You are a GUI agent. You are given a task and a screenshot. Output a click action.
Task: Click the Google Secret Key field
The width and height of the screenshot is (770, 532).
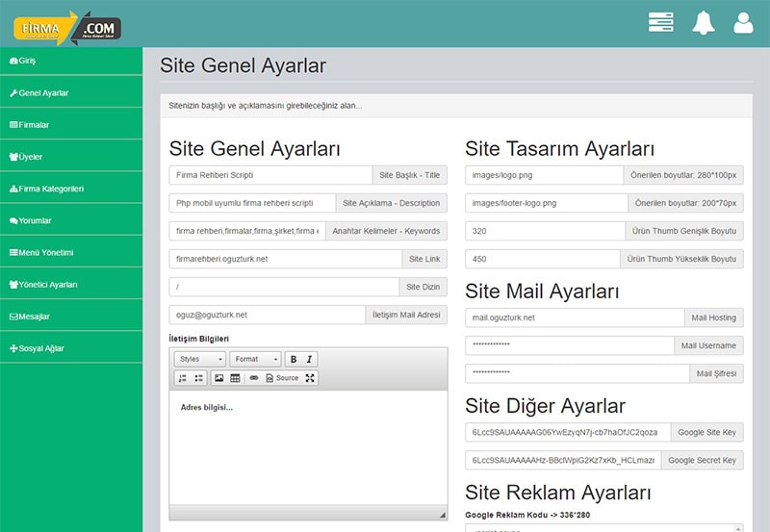coord(563,461)
